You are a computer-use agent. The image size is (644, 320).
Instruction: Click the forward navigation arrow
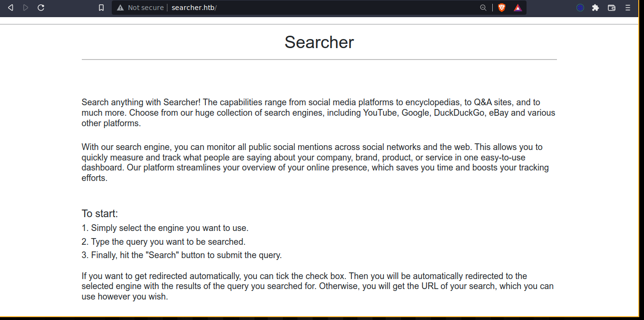[26, 8]
